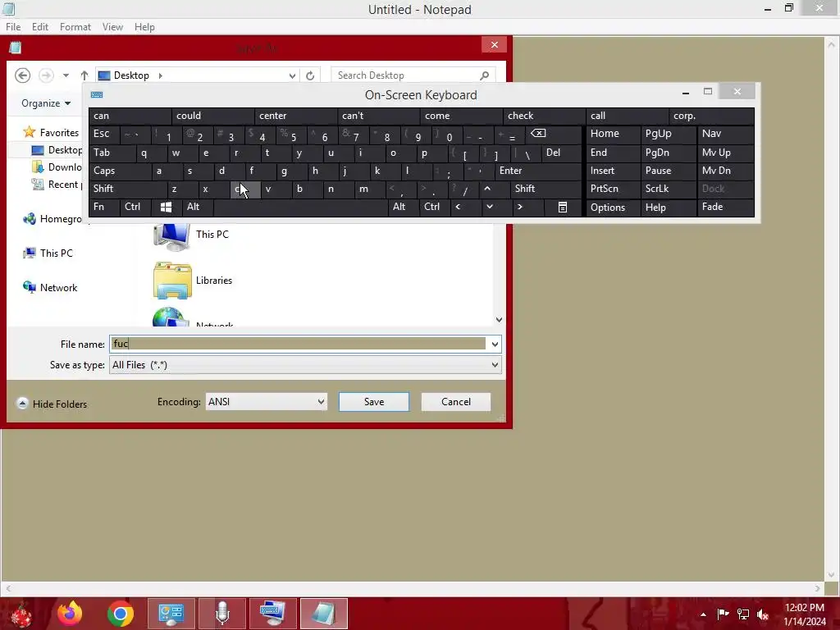Toggle the left Ctrl key on keyboard
Viewport: 840px width, 630px height.
135,207
